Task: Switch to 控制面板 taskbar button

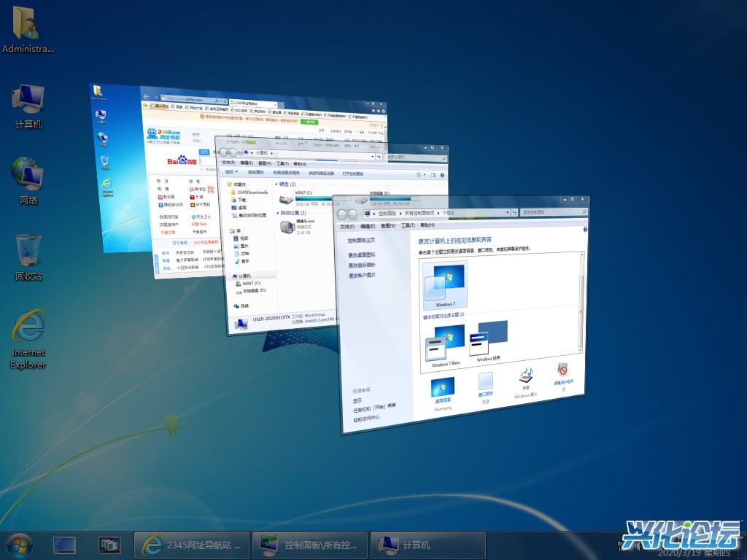Action: (x=309, y=545)
